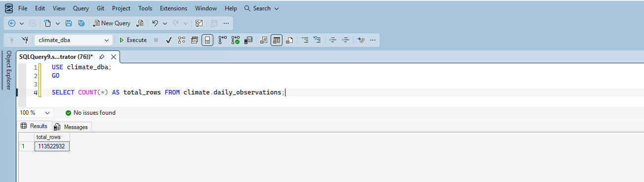The image size is (644, 182).
Task: Click the total_rows column header
Action: 51,136
